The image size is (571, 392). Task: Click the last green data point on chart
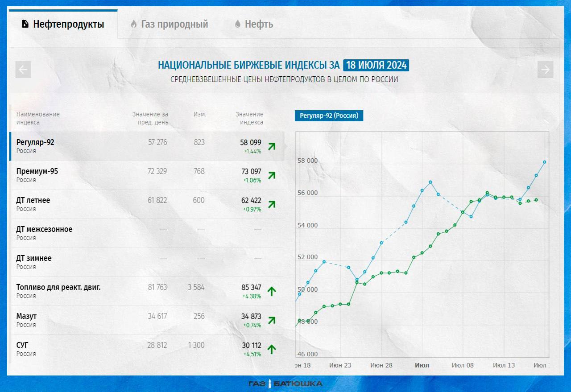pyautogui.click(x=536, y=200)
